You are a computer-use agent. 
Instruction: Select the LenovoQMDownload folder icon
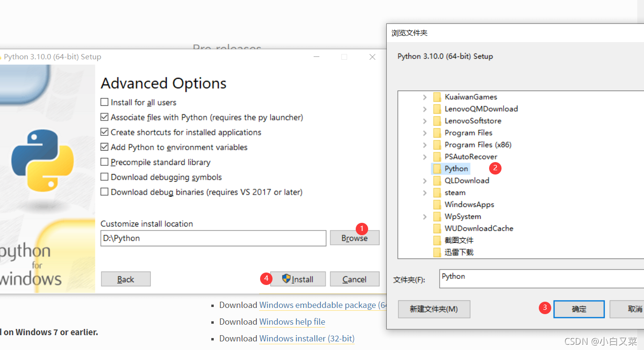(x=437, y=109)
